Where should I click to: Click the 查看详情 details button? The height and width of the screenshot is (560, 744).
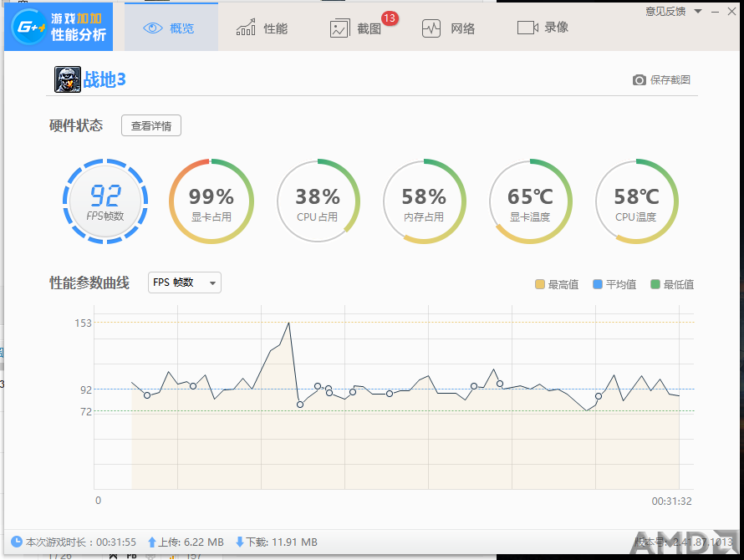pyautogui.click(x=150, y=125)
